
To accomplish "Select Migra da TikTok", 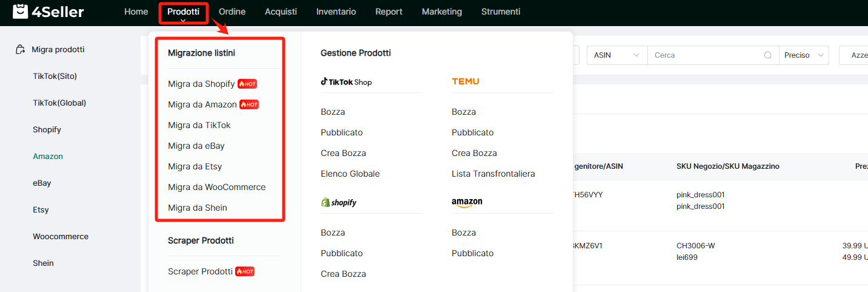I will click(199, 125).
